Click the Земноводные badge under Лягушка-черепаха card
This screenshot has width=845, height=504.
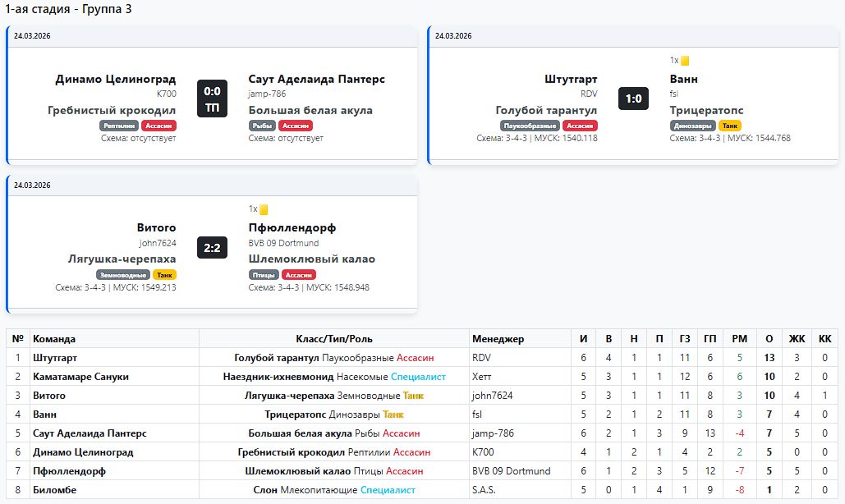tap(123, 275)
